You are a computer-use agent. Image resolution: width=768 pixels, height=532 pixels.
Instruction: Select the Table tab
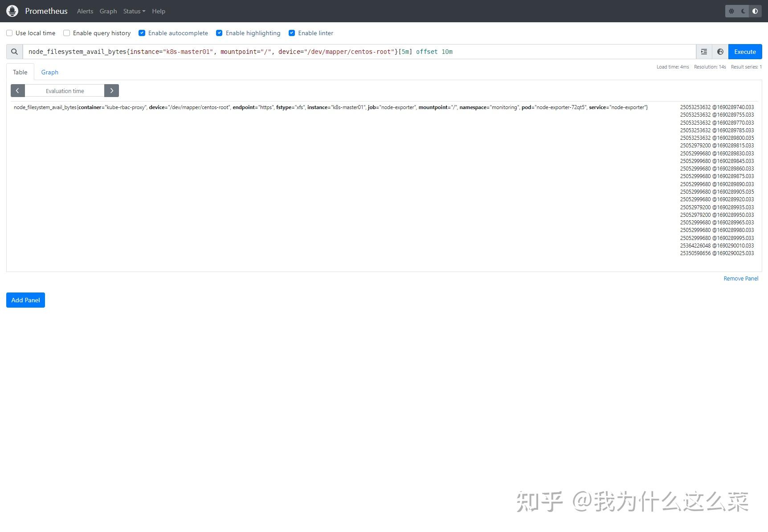pos(20,72)
